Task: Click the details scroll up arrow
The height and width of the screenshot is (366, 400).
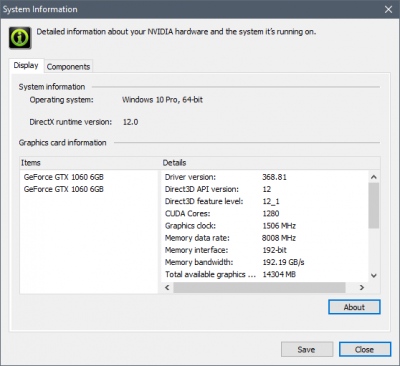Action: [x=374, y=177]
